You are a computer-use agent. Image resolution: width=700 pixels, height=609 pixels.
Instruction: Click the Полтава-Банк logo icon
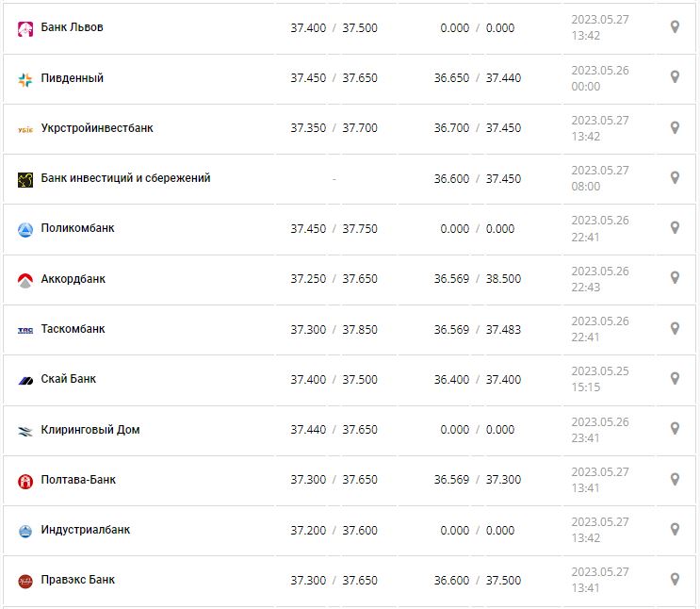point(25,481)
